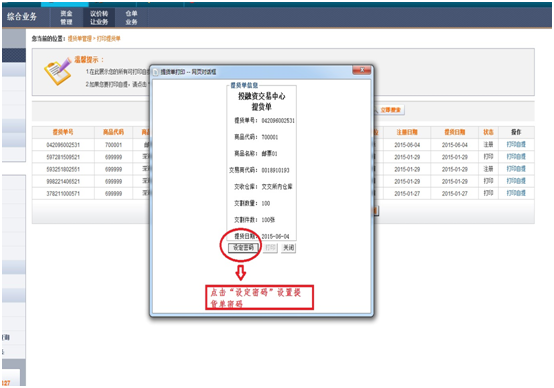
Task: Select order number 042096002531 in the table
Action: [x=63, y=145]
